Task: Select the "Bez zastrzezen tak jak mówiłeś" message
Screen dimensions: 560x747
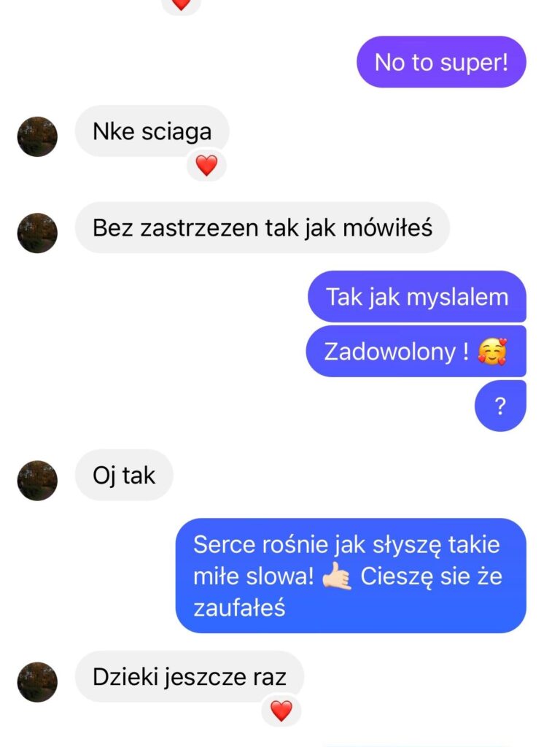Action: pyautogui.click(x=262, y=228)
